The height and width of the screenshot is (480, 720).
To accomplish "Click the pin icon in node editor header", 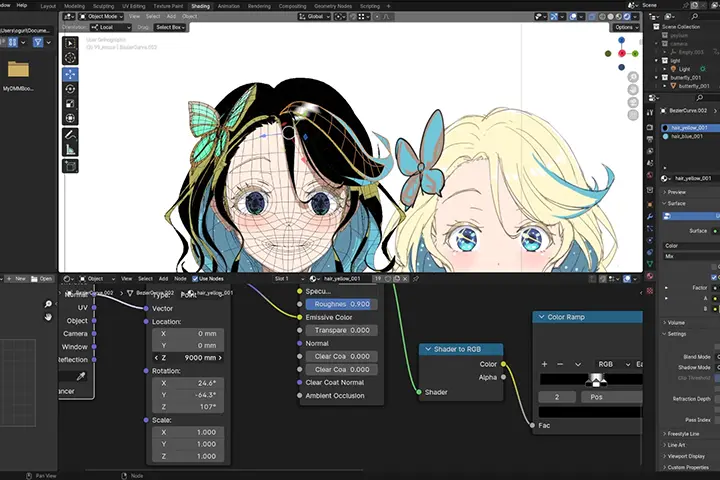I will (x=416, y=279).
